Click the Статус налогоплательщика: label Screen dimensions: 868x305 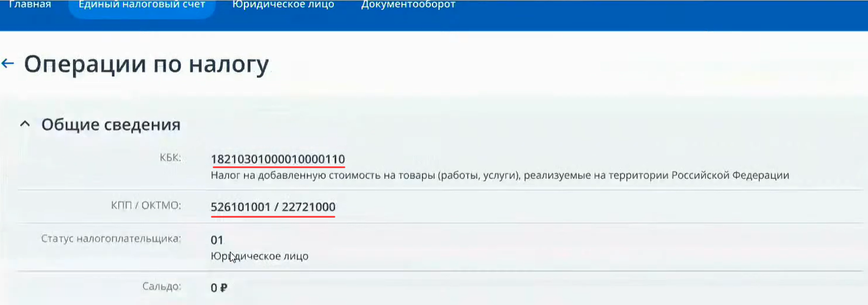click(x=111, y=239)
